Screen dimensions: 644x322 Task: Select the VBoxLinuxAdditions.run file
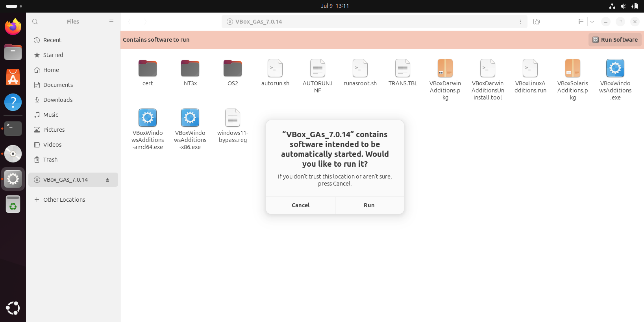coord(530,76)
